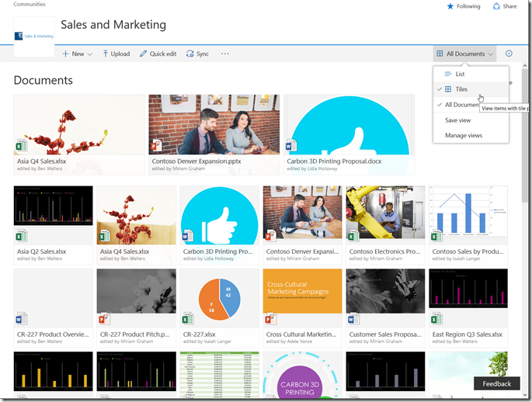
Task: Click the Following star icon
Action: (450, 6)
